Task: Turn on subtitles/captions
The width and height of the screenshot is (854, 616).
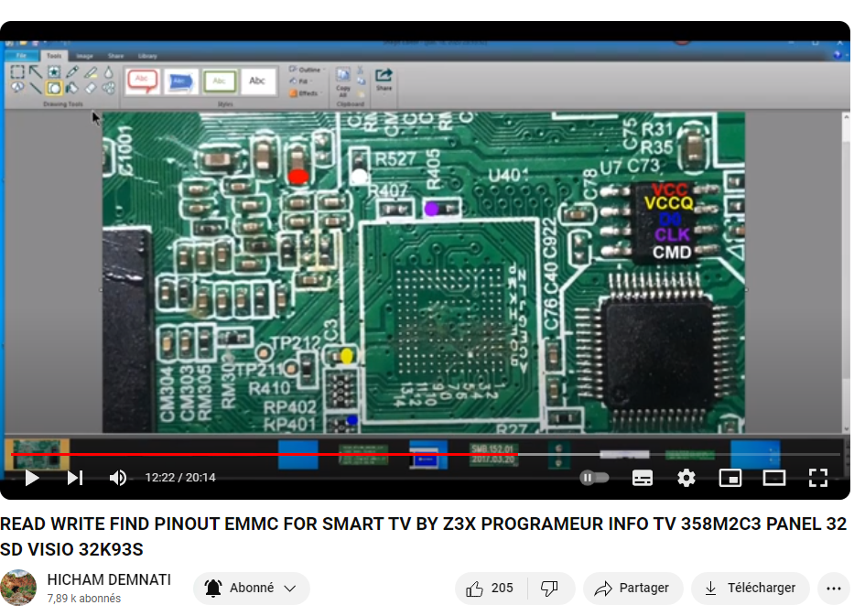Action: [643, 478]
